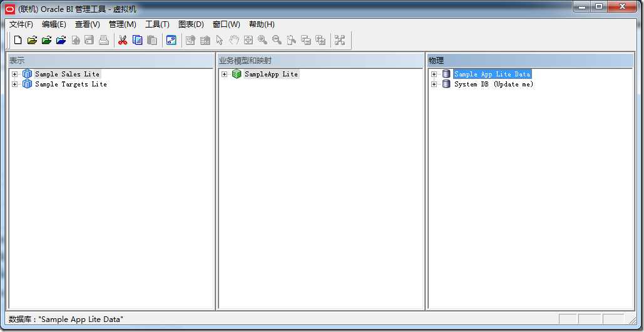Image resolution: width=644 pixels, height=332 pixels.
Task: Click the greyed New Table diagram icon
Action: (x=190, y=40)
